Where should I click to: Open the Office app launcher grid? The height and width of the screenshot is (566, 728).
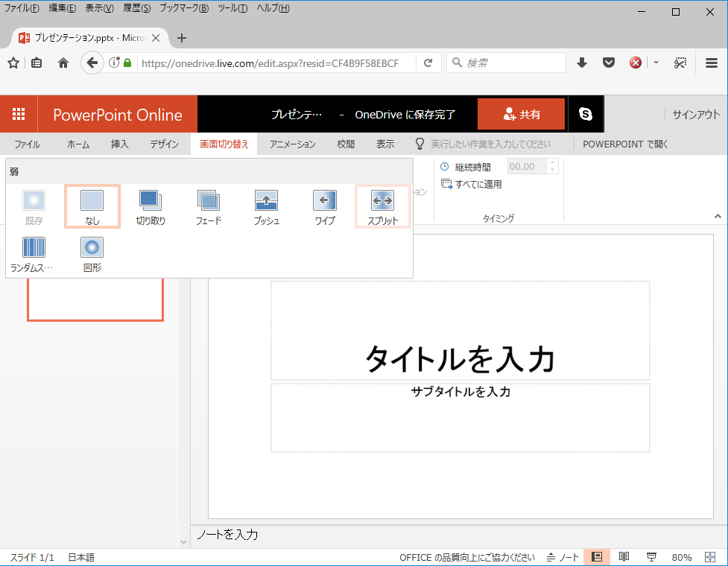[19, 114]
